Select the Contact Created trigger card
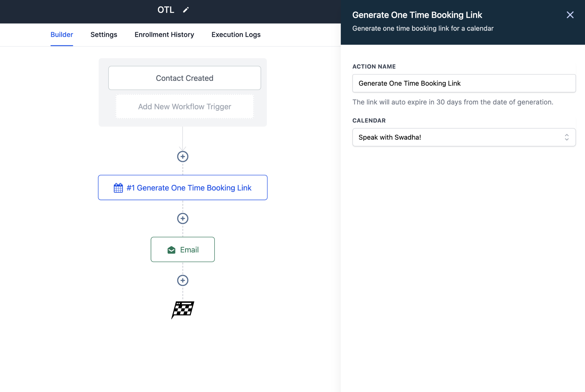Screen dimensions: 585x392 click(x=184, y=78)
